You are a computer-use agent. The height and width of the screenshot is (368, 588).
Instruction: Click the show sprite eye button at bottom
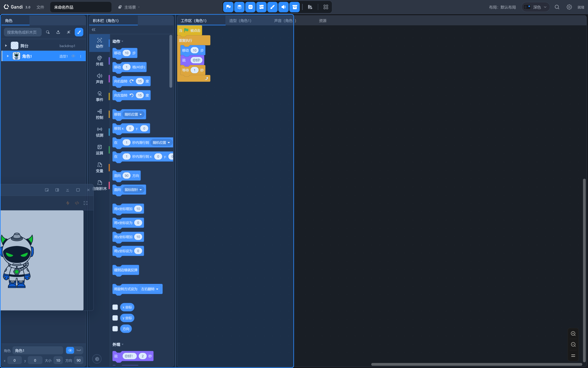(x=70, y=351)
